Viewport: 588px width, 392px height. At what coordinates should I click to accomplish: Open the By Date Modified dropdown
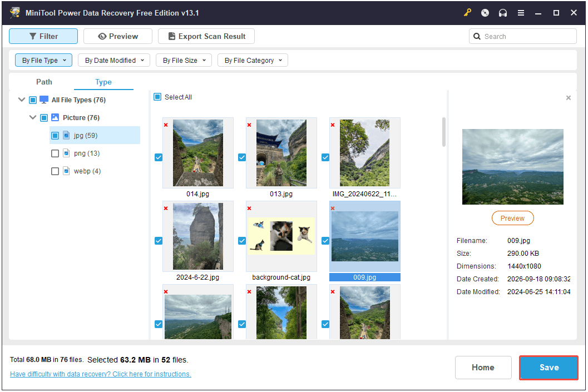pyautogui.click(x=114, y=61)
